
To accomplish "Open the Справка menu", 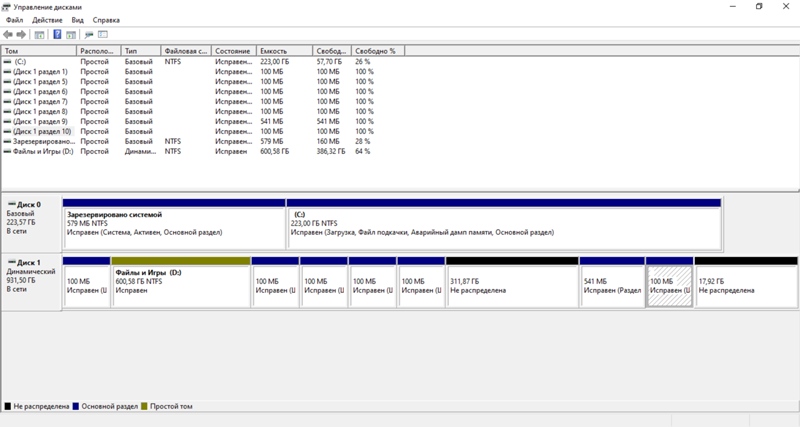I will (106, 20).
